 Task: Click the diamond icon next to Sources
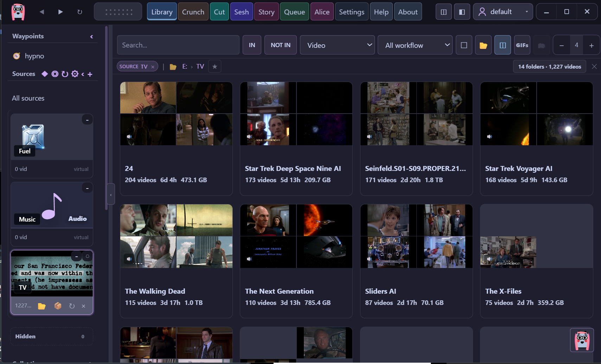tap(45, 74)
